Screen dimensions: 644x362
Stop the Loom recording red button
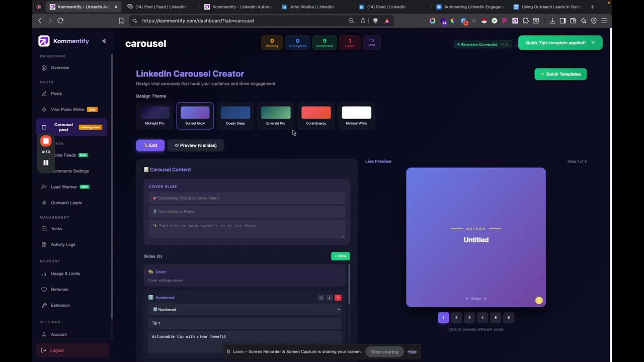point(46,141)
